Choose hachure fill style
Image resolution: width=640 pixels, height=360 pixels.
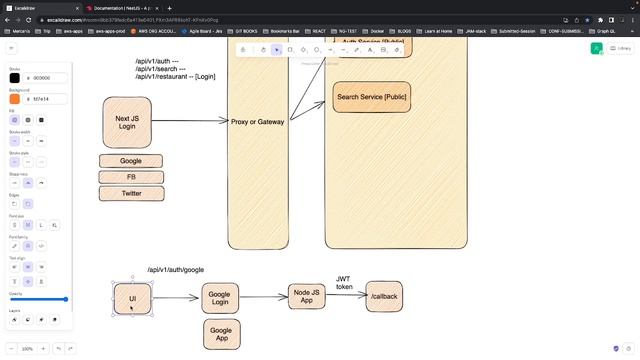[x=15, y=120]
